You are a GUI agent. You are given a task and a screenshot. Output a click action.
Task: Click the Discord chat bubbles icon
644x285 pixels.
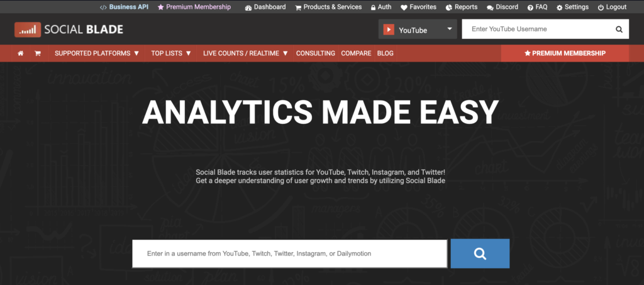pos(490,8)
